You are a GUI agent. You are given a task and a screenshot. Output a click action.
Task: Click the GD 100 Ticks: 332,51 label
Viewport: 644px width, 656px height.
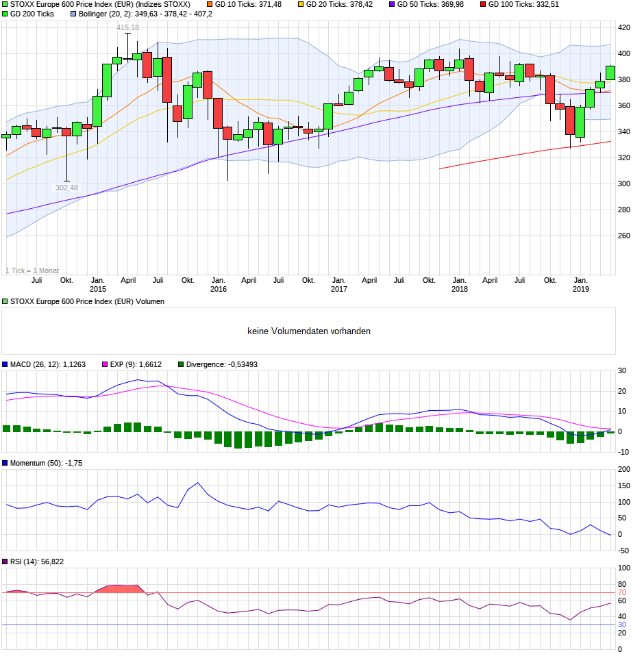click(x=523, y=5)
